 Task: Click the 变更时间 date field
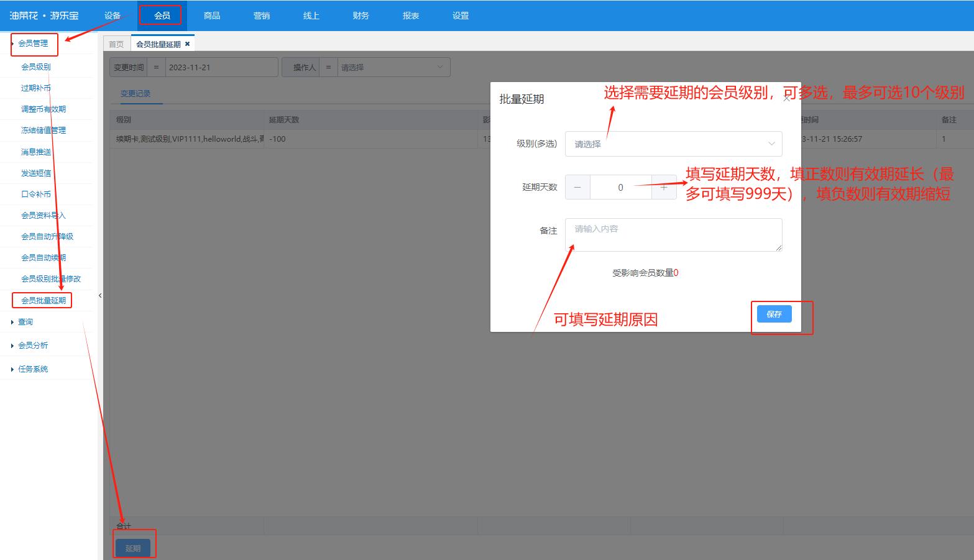pos(221,67)
